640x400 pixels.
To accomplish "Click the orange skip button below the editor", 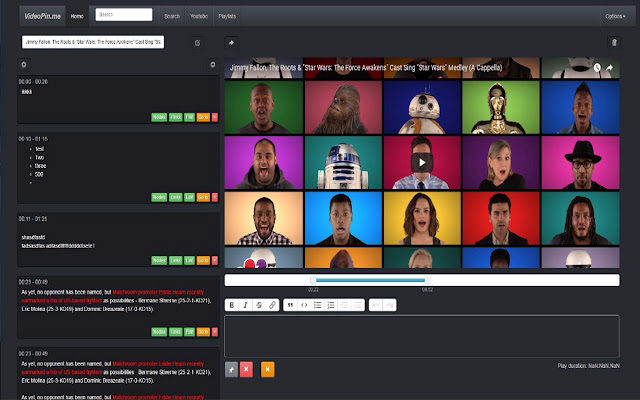I will click(x=268, y=369).
